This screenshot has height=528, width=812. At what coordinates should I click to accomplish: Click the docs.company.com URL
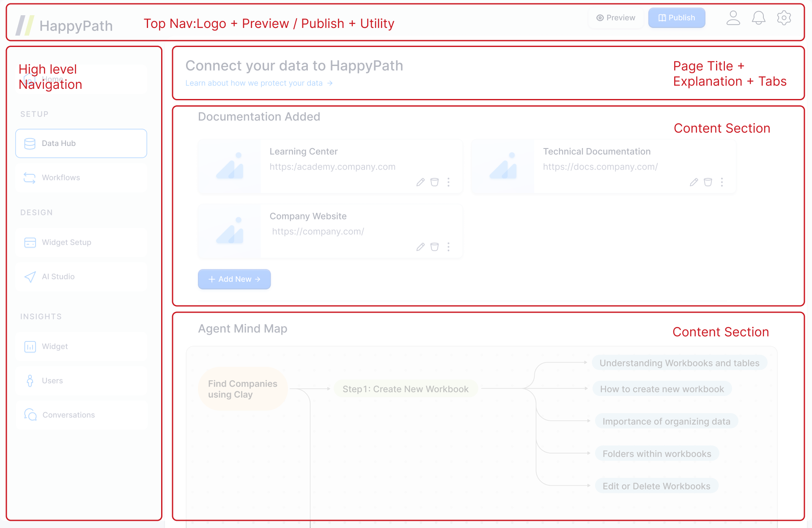tap(600, 167)
